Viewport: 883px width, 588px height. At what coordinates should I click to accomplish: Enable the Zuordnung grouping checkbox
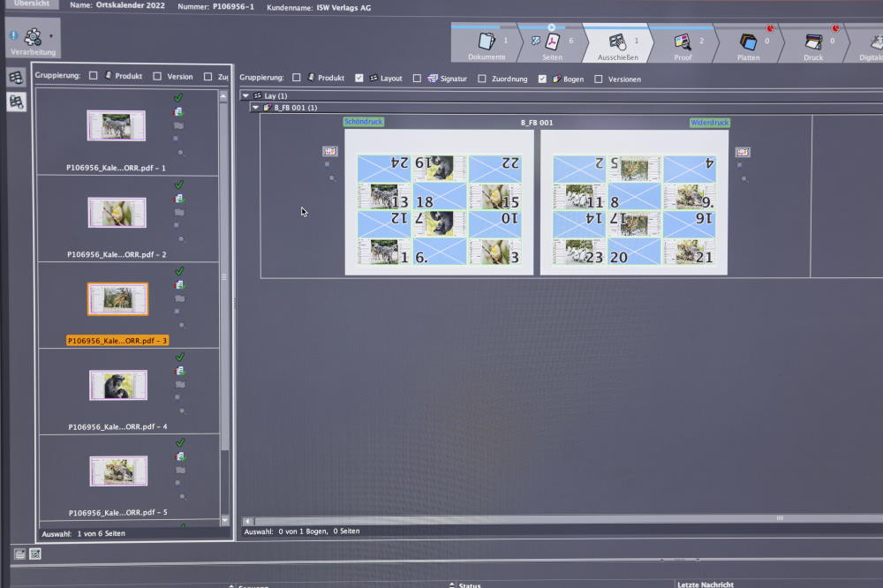482,79
